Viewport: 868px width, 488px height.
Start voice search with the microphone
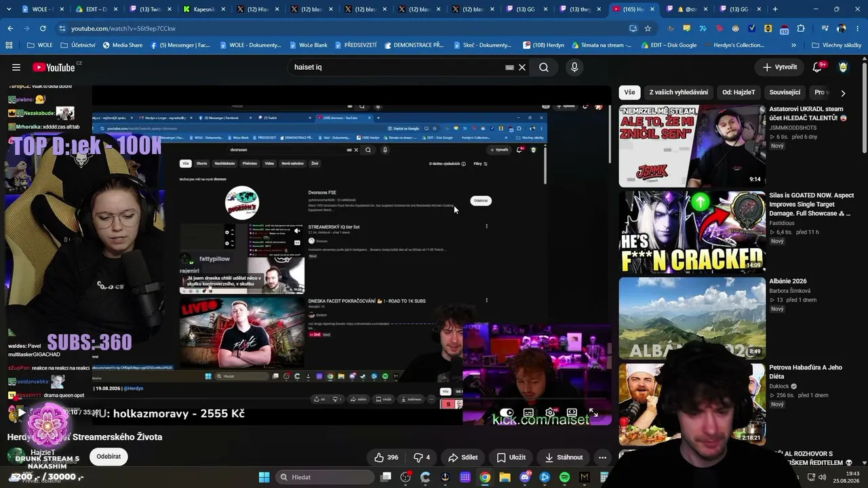[574, 67]
